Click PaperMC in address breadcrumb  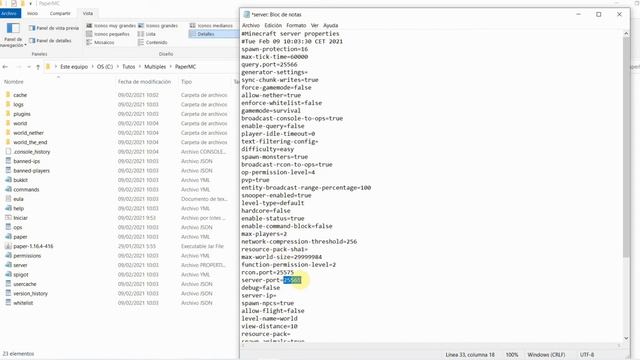(185, 67)
